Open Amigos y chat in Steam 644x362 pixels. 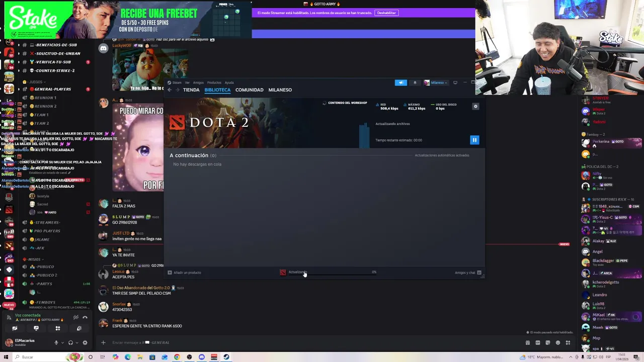(x=468, y=273)
